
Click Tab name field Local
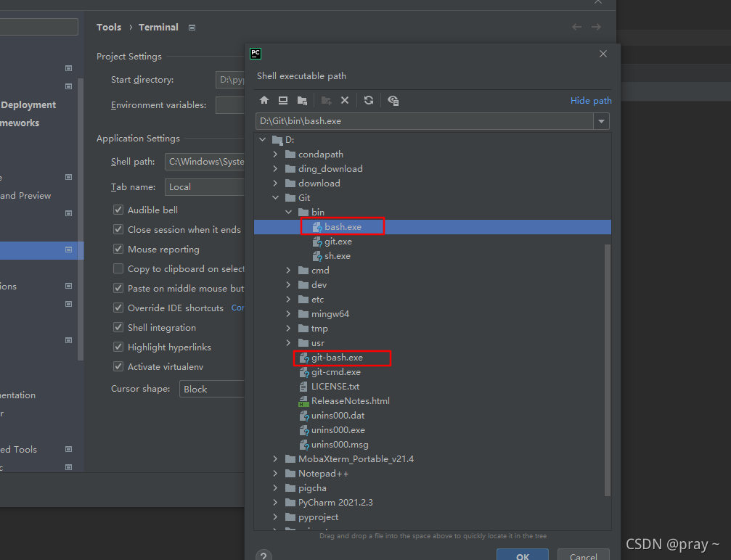pyautogui.click(x=205, y=187)
